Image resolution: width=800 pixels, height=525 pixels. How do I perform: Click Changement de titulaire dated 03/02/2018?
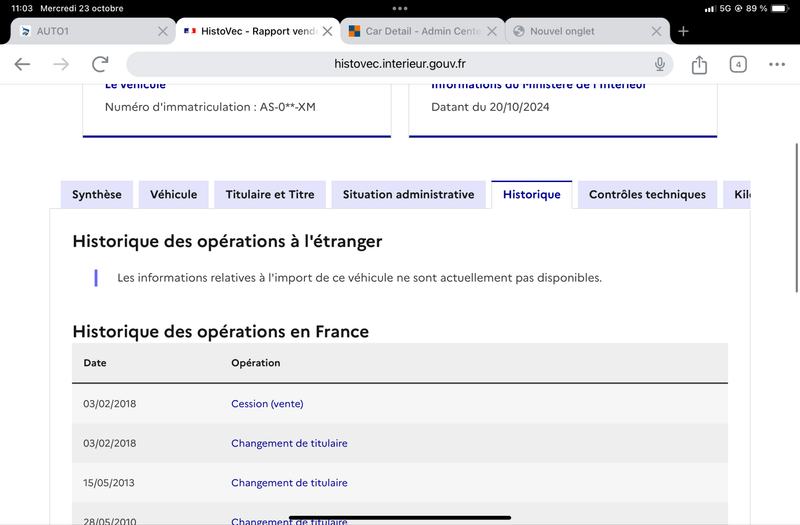pyautogui.click(x=289, y=443)
